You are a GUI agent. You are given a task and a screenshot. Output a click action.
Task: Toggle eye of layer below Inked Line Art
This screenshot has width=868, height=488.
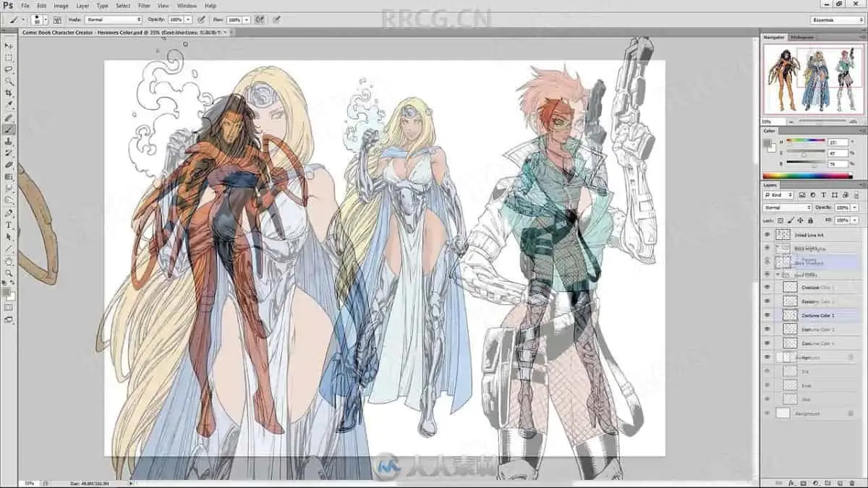[767, 248]
